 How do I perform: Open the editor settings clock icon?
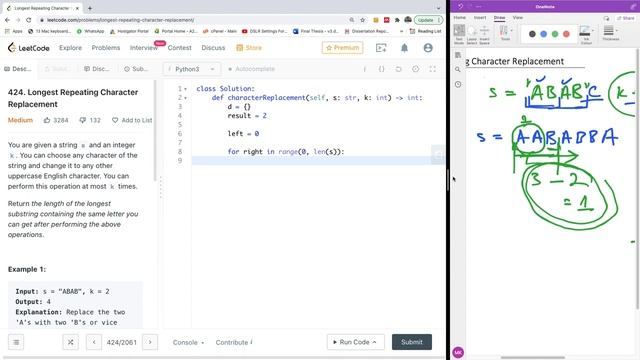point(416,69)
